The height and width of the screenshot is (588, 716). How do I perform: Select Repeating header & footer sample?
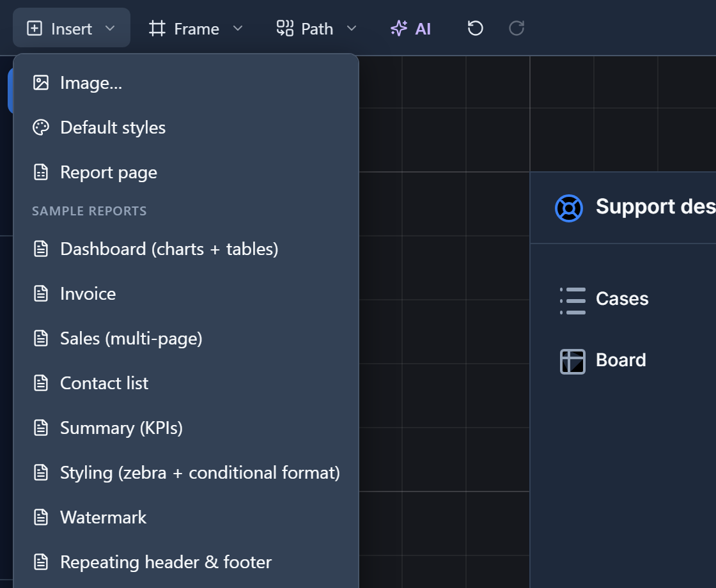tap(186, 562)
